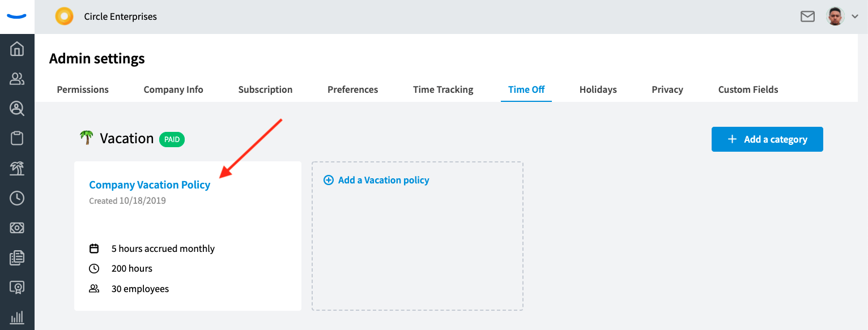Open the mail envelope icon
Screen dimensions: 868x330
point(807,16)
